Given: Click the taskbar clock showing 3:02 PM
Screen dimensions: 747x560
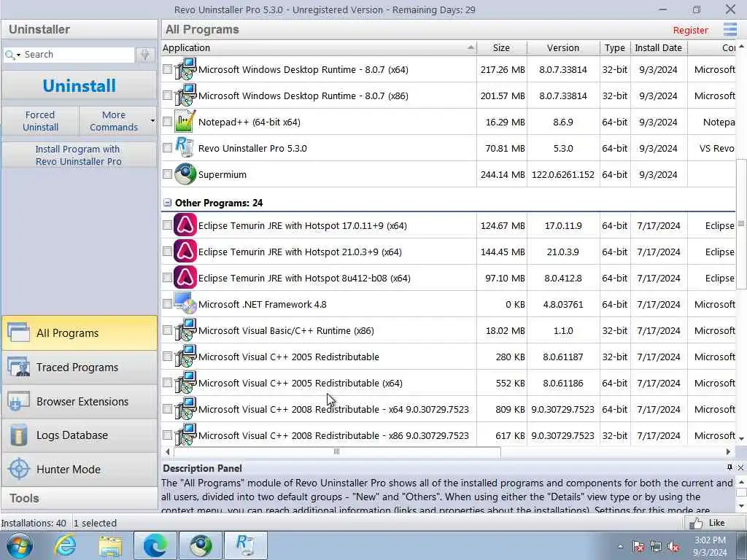Looking at the screenshot, I should 710,546.
